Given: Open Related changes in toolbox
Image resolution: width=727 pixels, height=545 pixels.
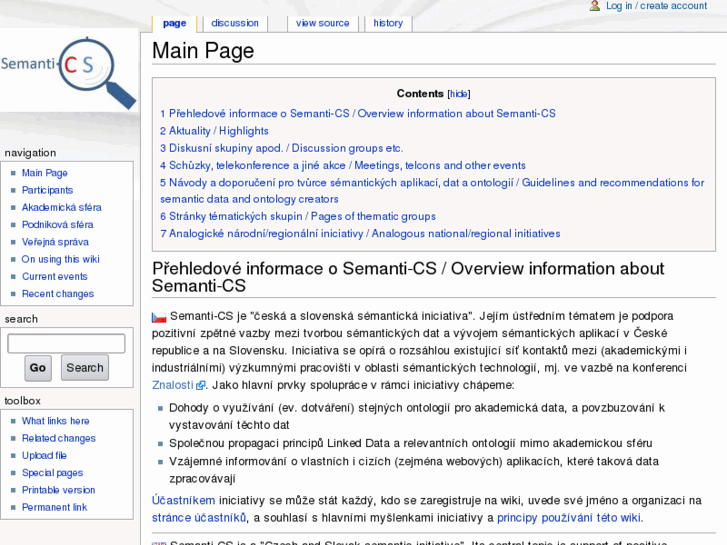Looking at the screenshot, I should pos(59,438).
